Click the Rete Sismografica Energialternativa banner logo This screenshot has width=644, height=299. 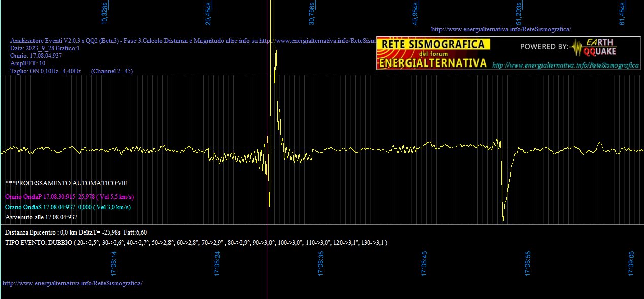tap(433, 53)
